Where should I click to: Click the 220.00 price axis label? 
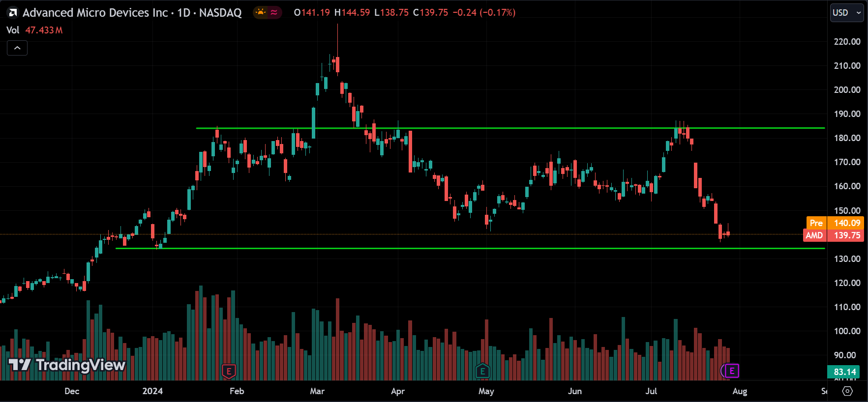pos(847,42)
